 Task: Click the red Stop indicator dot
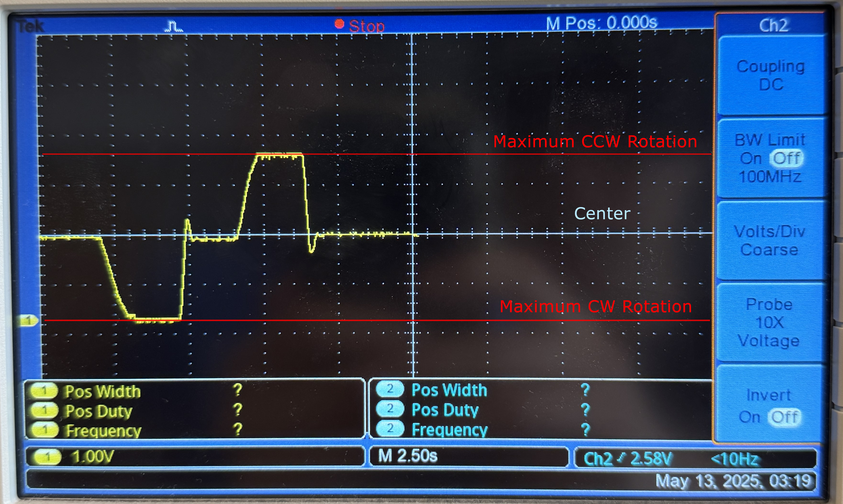[x=339, y=24]
